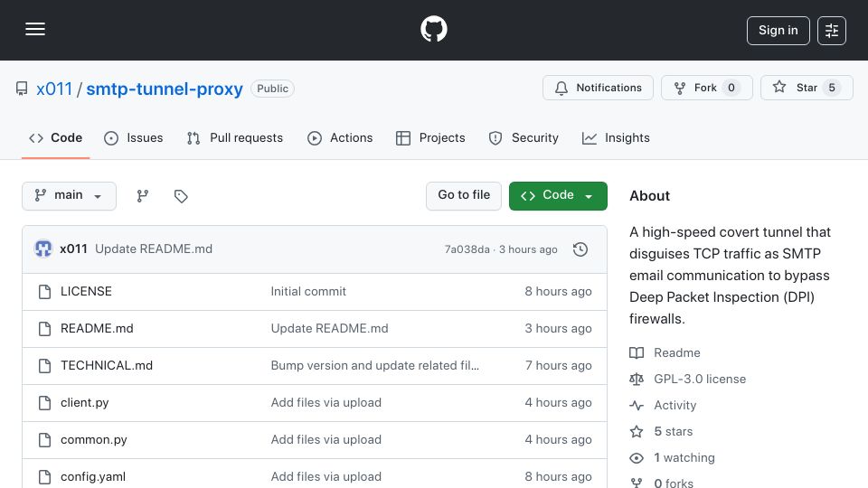Open common.py's Add files via upload commit

tap(326, 440)
